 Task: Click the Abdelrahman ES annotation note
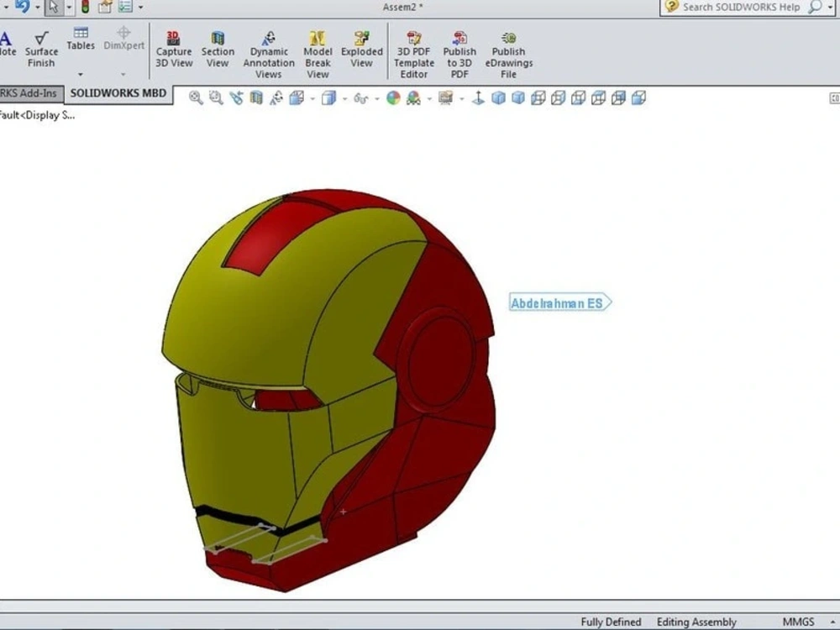tap(559, 302)
